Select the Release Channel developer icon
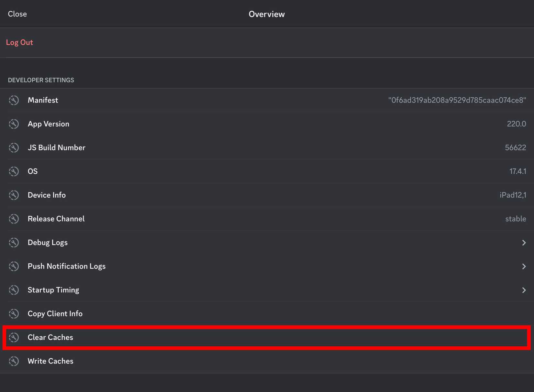Screen dimensions: 534x392 (x=14, y=219)
